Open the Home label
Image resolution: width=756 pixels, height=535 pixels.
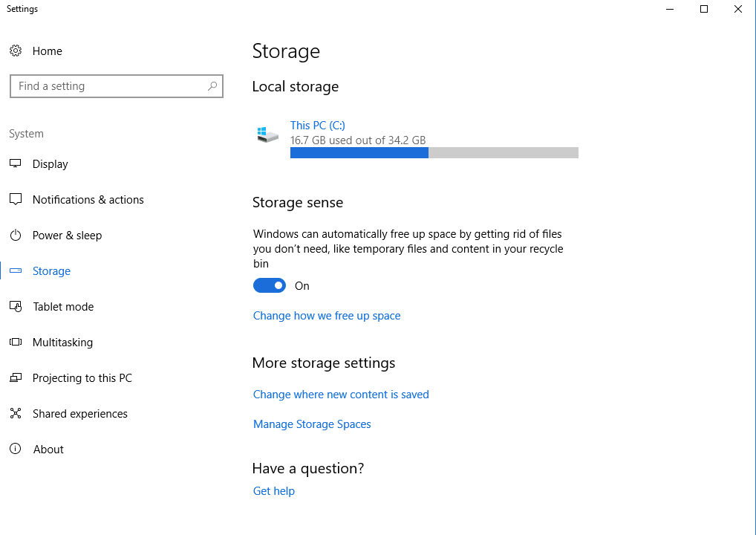[x=48, y=51]
